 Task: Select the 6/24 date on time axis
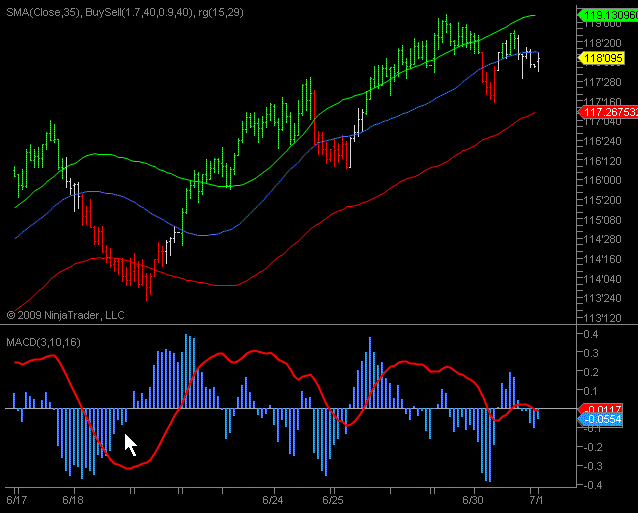point(273,497)
